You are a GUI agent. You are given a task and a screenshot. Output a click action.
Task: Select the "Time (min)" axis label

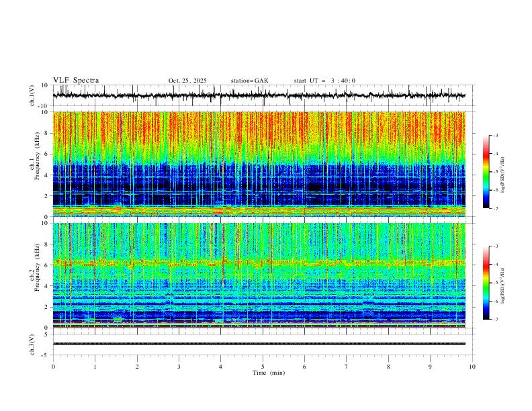[269, 373]
